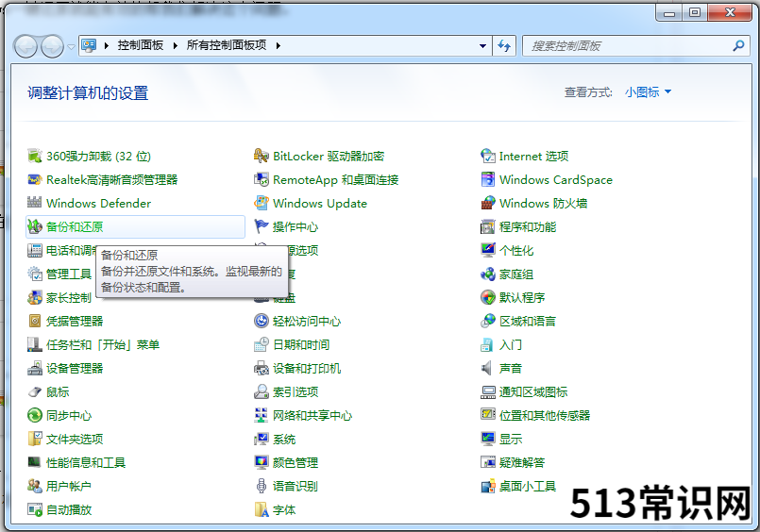Open the 凭据管理器 safe icon

[x=34, y=321]
